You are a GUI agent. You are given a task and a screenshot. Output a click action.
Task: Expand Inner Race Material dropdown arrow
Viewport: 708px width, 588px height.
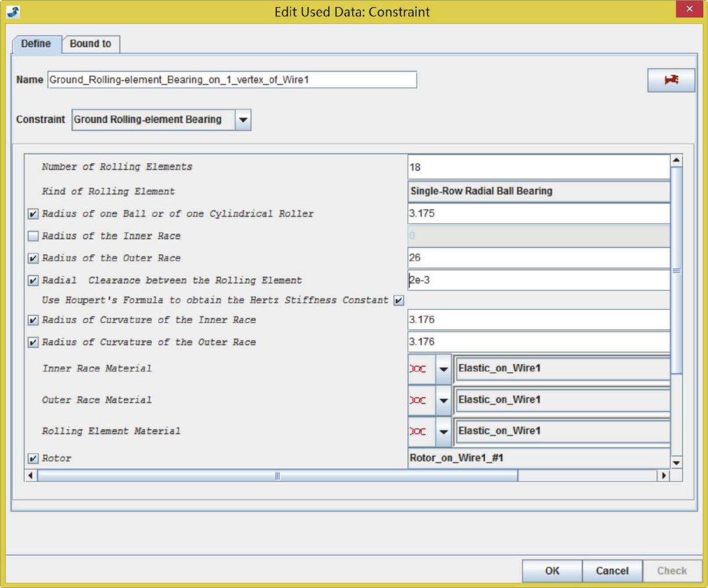click(x=443, y=369)
